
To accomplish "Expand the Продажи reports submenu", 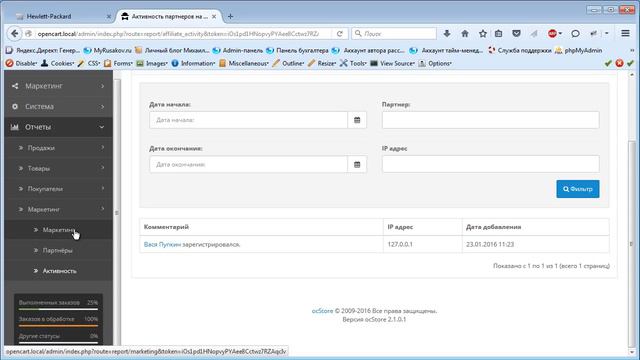I will tap(58, 148).
